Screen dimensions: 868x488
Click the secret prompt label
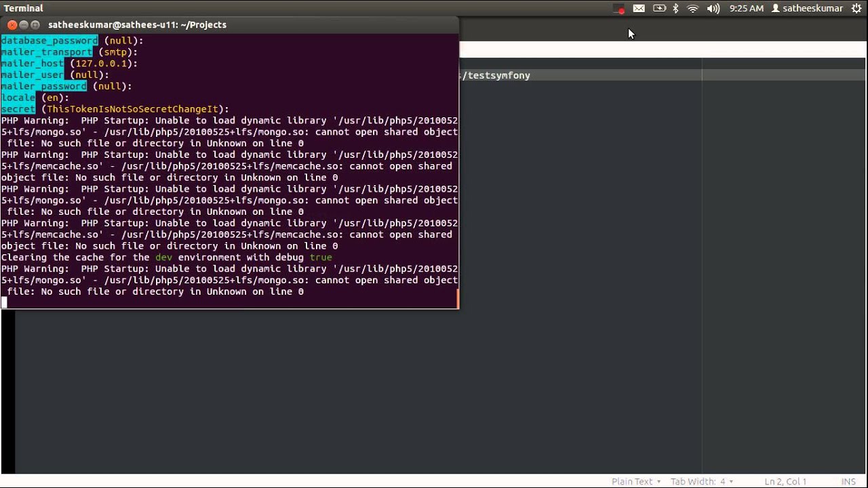point(18,109)
